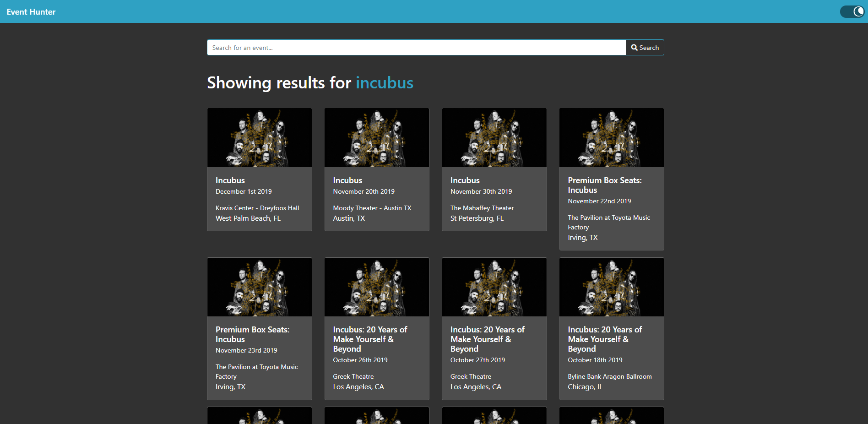Click 'West Palm Beach, FL' location
868x424 pixels.
pos(248,218)
